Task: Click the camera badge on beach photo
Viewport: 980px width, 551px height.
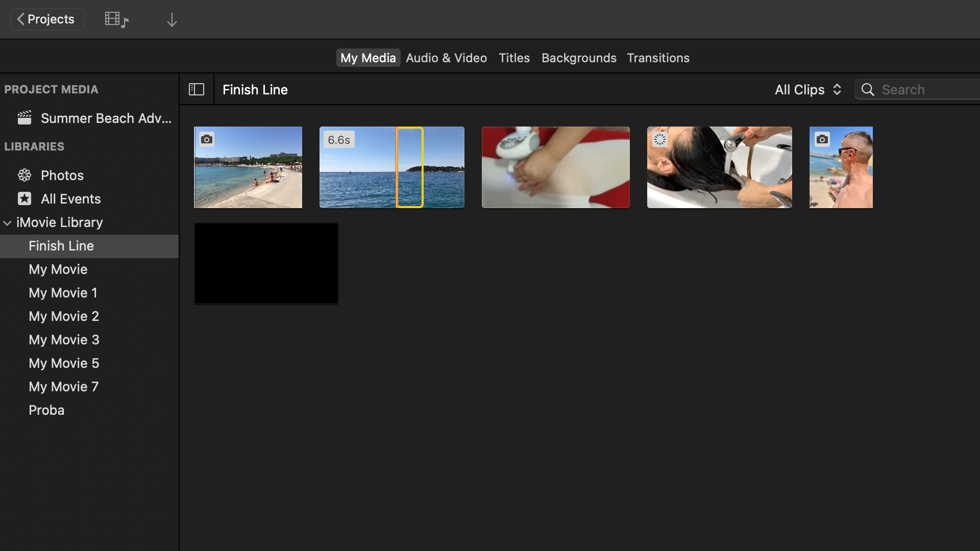Action: [207, 139]
